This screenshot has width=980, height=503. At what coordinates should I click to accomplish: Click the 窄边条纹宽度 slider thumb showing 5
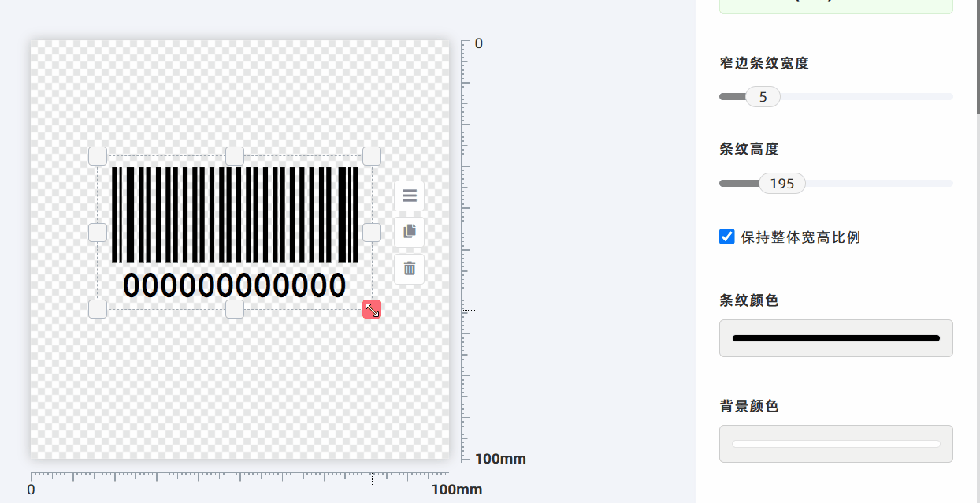click(763, 97)
